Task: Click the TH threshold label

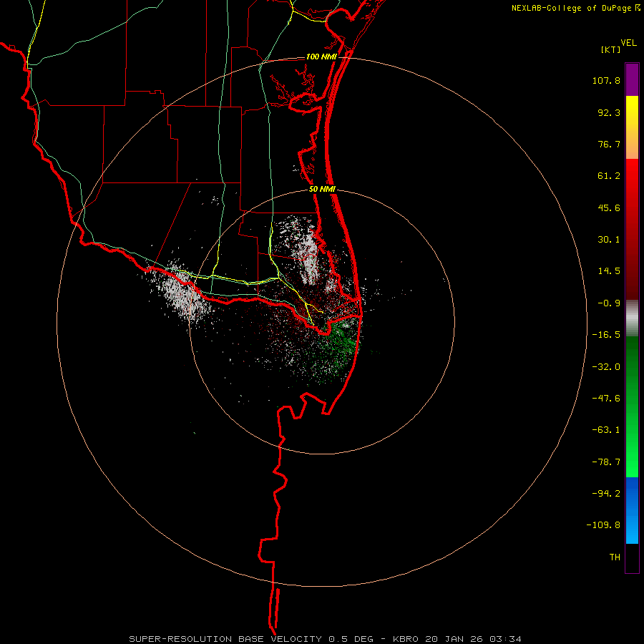Action: pos(615,557)
